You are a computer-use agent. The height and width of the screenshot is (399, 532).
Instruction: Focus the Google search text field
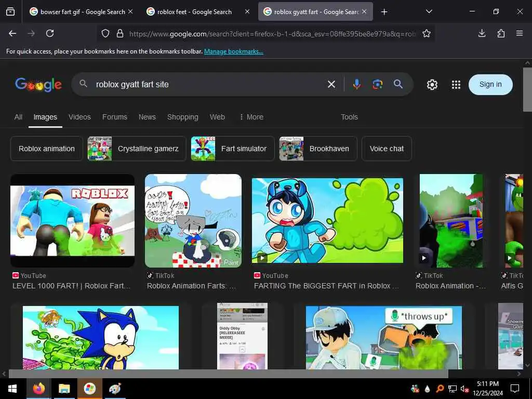click(209, 84)
